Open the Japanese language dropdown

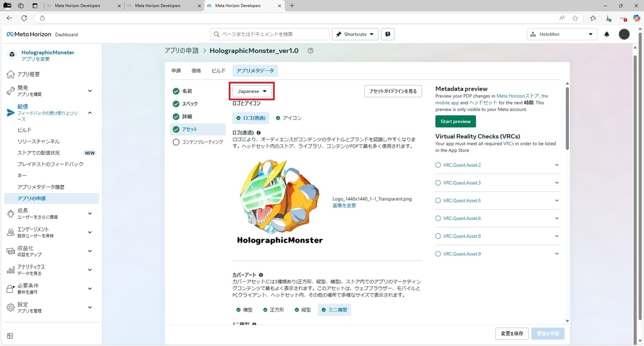click(x=252, y=91)
